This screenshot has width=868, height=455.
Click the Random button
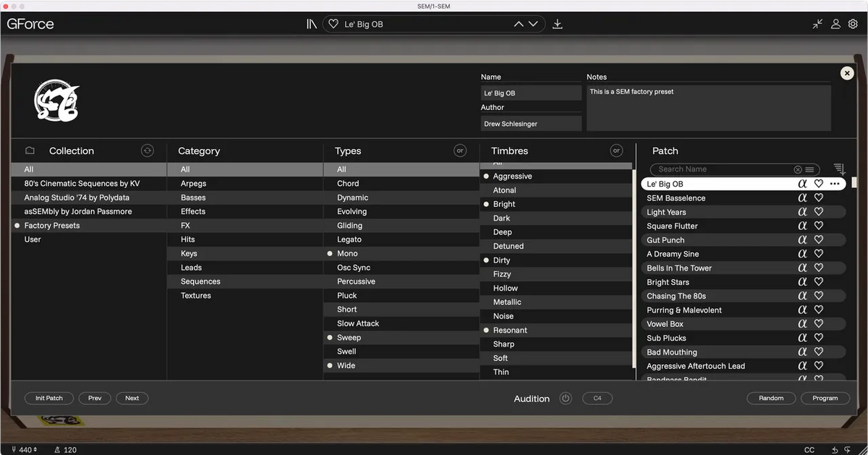[x=771, y=398]
